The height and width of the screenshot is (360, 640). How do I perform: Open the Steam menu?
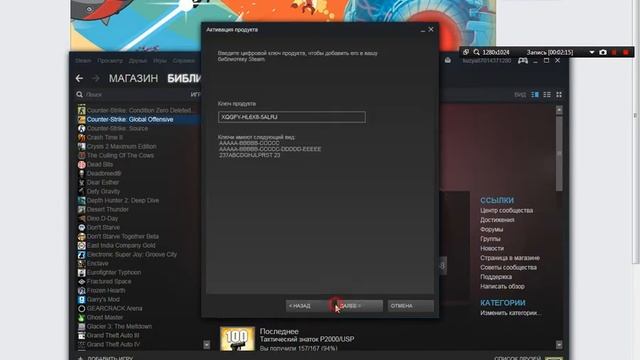83,60
